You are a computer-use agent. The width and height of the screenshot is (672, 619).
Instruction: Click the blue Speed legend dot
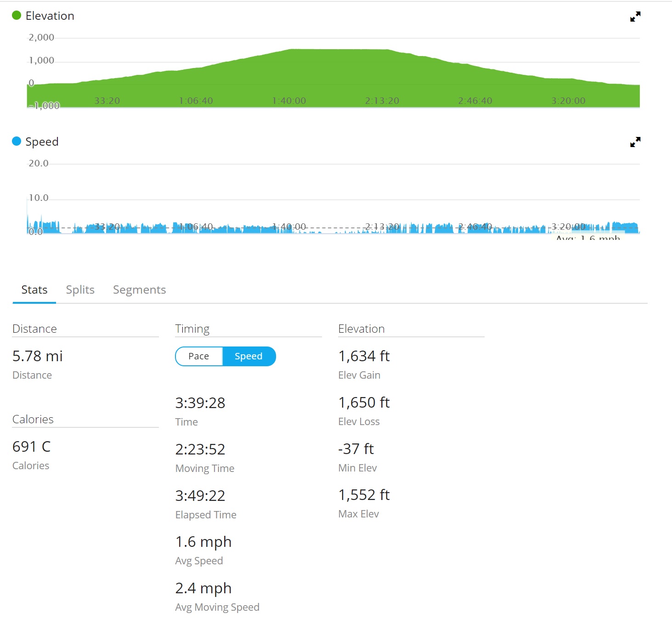17,142
